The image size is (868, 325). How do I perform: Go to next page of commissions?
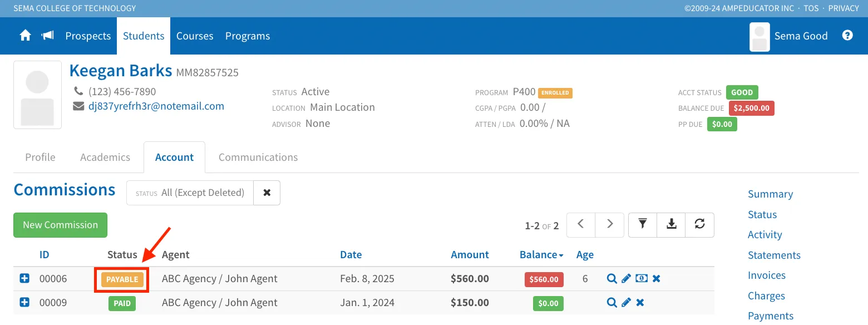point(610,224)
